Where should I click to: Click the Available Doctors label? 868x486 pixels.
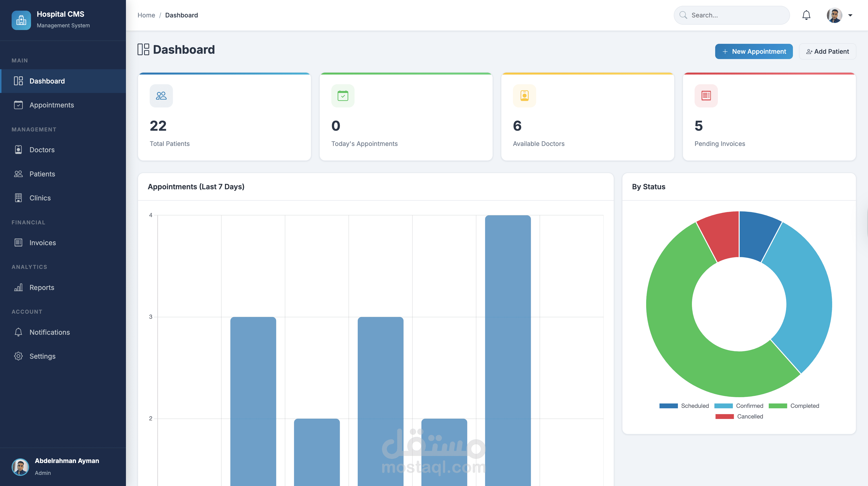(x=538, y=144)
